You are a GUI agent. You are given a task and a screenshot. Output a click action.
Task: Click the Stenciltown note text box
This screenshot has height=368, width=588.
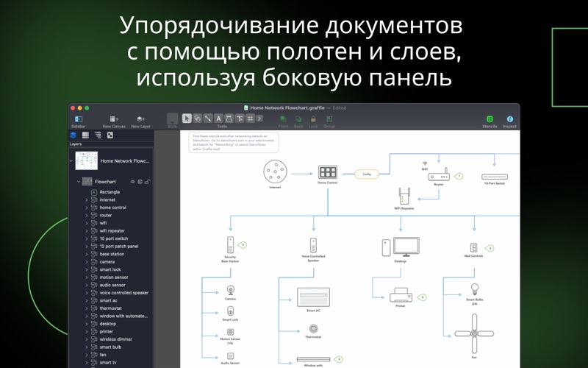click(234, 143)
